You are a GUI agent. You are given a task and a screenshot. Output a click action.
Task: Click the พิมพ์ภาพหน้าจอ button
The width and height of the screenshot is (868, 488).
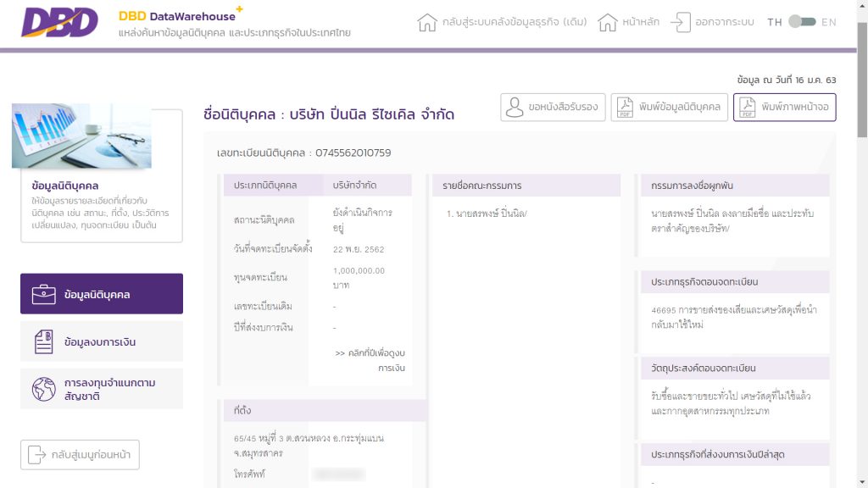click(785, 107)
